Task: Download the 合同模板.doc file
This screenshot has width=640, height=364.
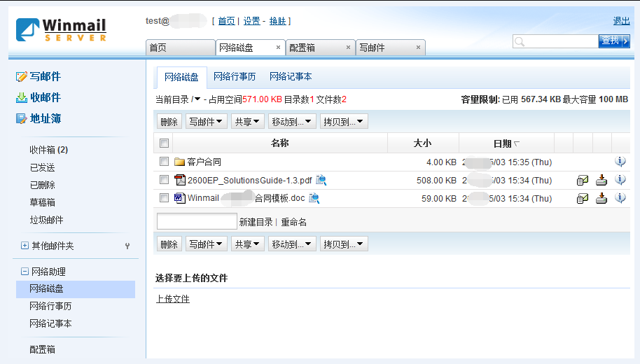Action: (x=601, y=198)
